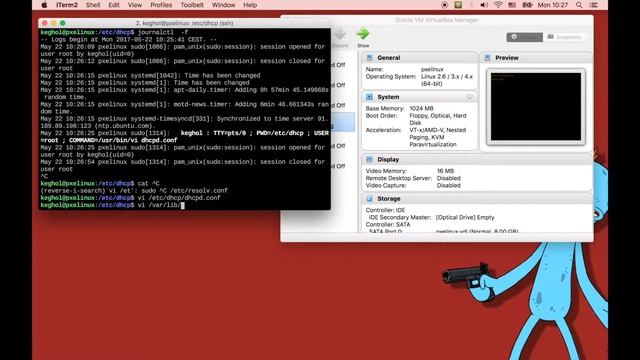Click the screen recording status icon

(x=444, y=5)
